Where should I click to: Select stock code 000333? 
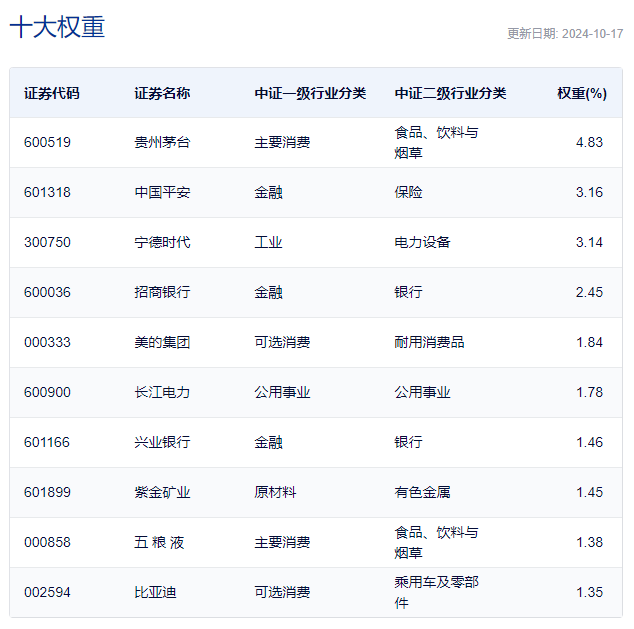click(x=47, y=342)
